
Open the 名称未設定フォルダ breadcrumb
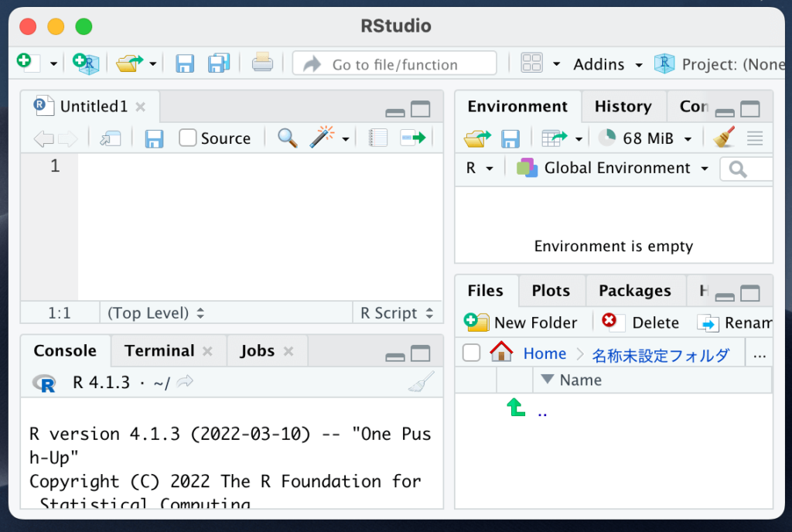click(661, 355)
